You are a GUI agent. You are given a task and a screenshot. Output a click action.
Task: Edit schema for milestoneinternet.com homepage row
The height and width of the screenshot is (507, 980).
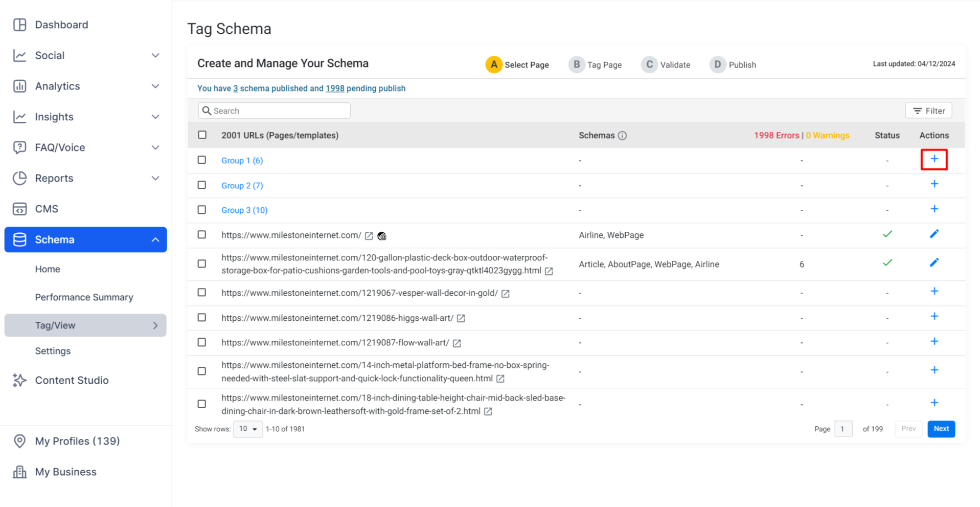(934, 234)
